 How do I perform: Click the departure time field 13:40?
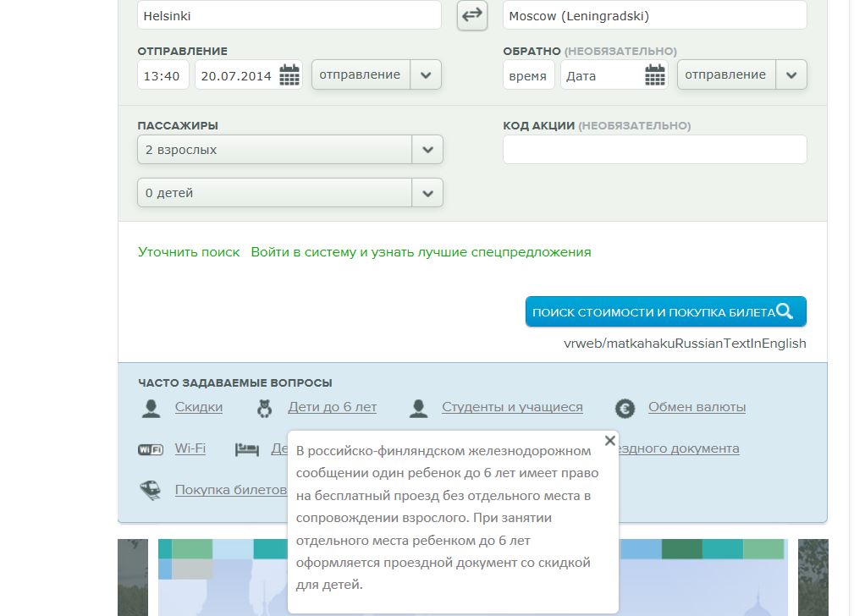click(163, 75)
